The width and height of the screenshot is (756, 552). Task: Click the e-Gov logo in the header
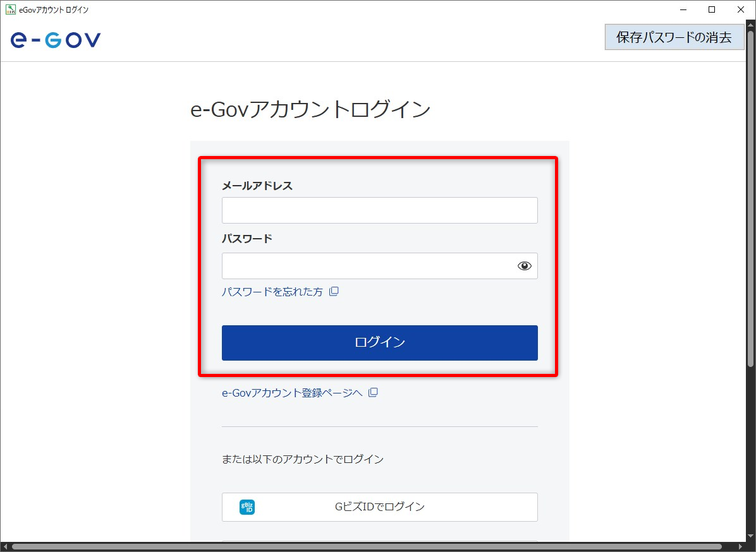point(56,40)
